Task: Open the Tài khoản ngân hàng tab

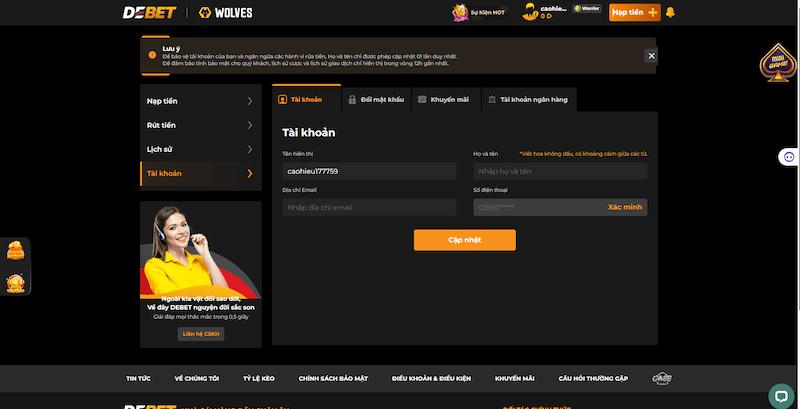Action: [529, 100]
